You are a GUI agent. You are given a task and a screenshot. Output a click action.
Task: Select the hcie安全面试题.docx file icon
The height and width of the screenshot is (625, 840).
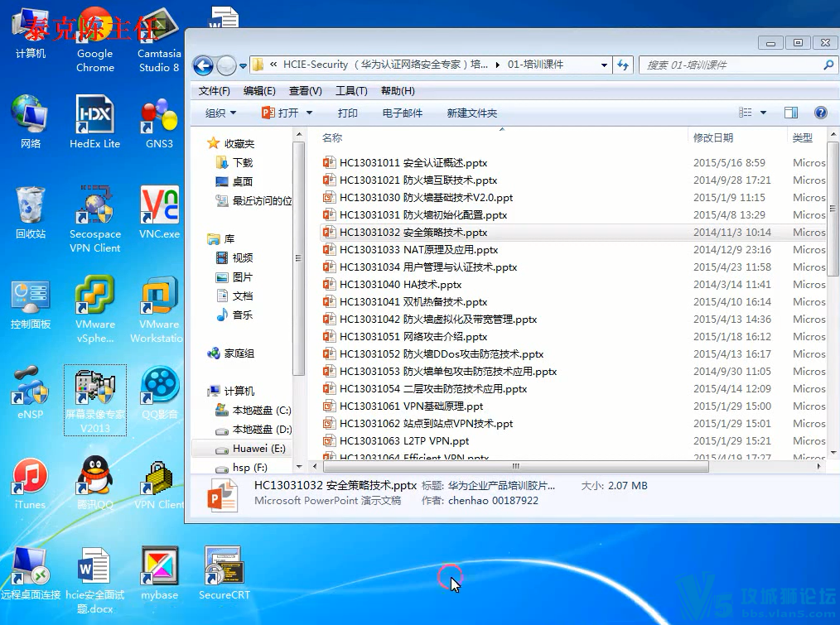[94, 580]
